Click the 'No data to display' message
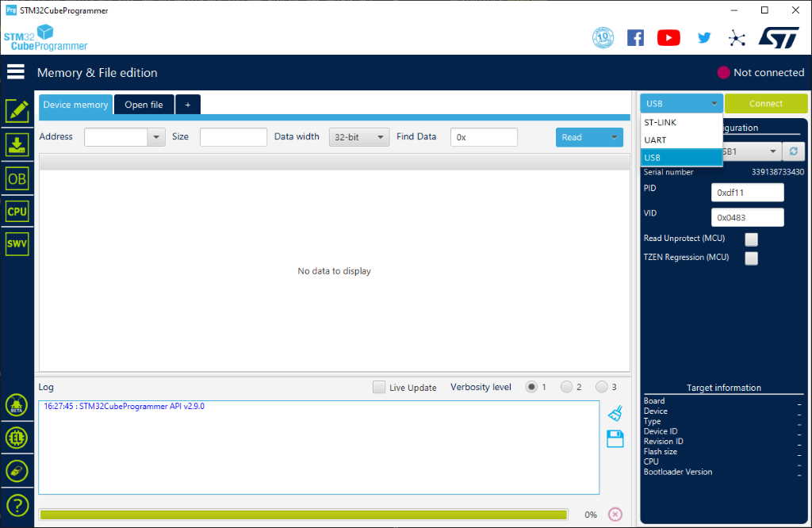The image size is (812, 528). click(x=334, y=270)
